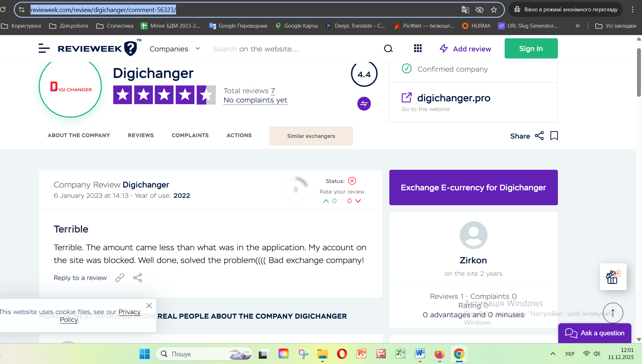642x364 pixels.
Task: Open the Доп.робота bookmark folder
Action: 69,26
